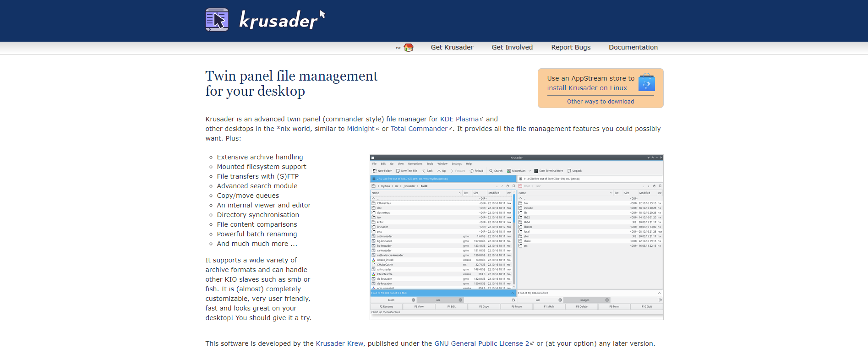Click the 'File content comparisons' list item
The height and width of the screenshot is (354, 868).
pos(257,224)
